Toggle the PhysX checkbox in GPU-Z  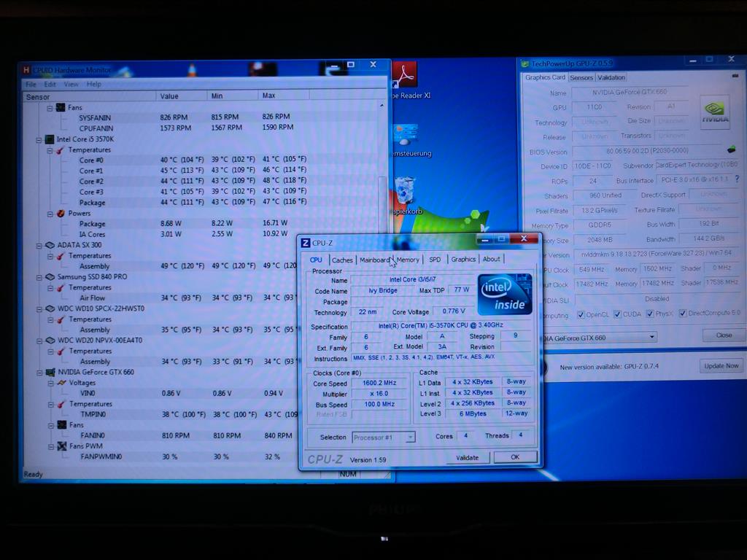point(650,314)
